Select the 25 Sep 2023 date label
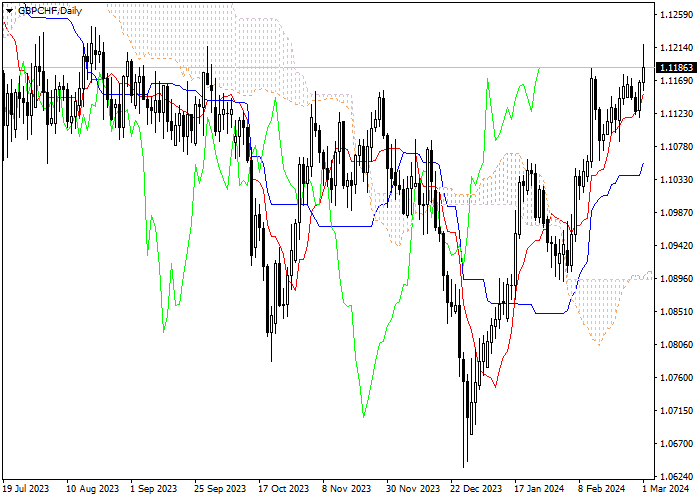Screen dimensions: 700x500 coord(220,489)
